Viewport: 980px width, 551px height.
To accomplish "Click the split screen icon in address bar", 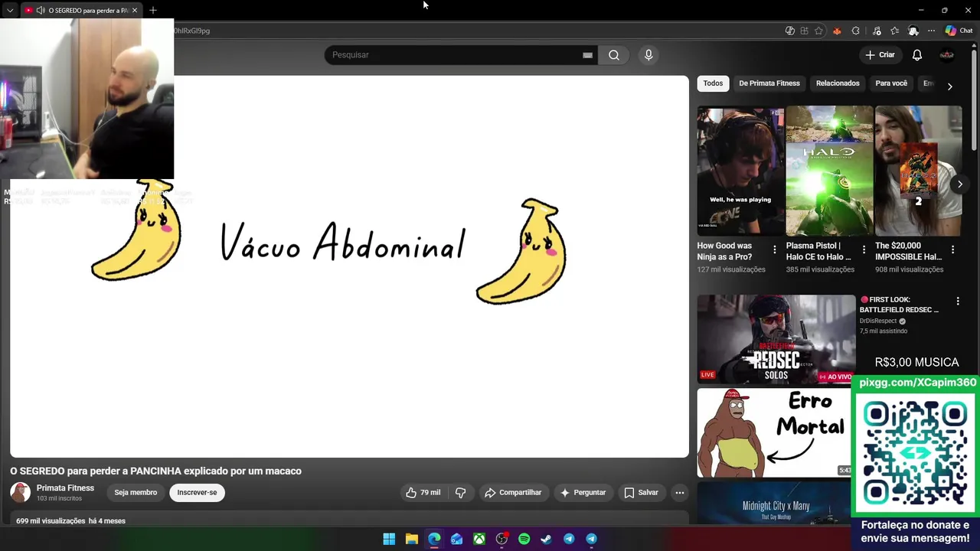I will pyautogui.click(x=804, y=31).
